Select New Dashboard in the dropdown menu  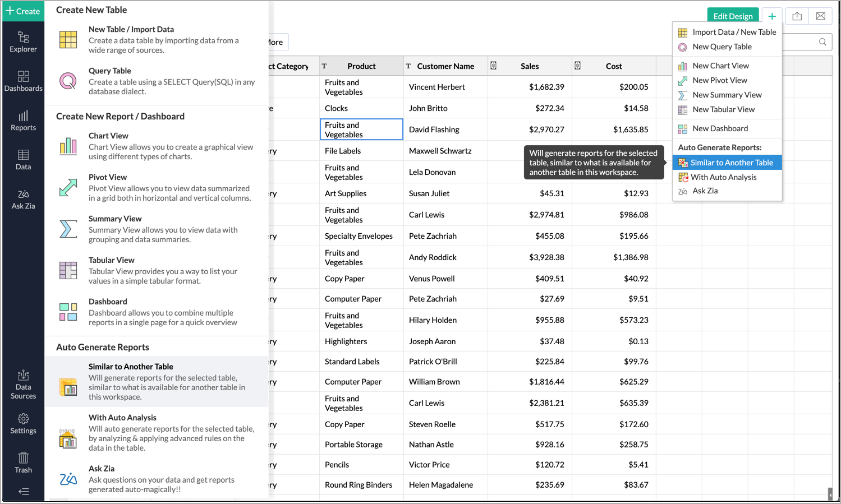click(720, 128)
